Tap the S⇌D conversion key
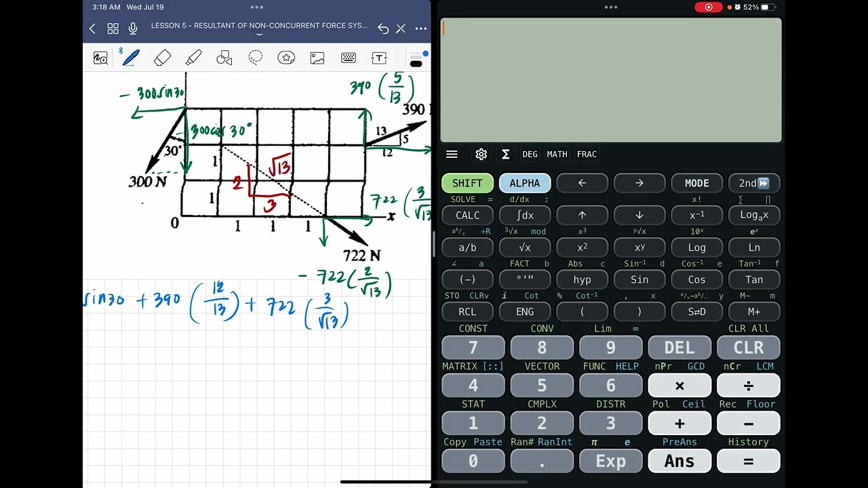Image resolution: width=868 pixels, height=488 pixels. tap(696, 312)
